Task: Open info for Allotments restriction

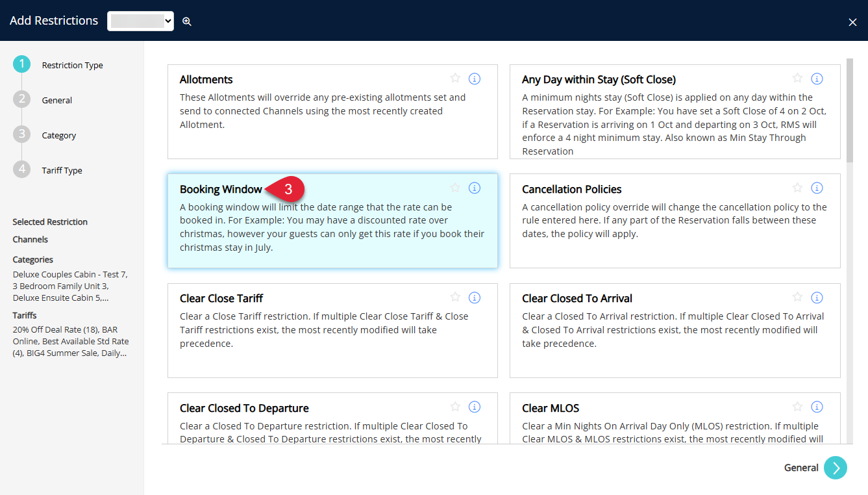Action: [x=475, y=79]
